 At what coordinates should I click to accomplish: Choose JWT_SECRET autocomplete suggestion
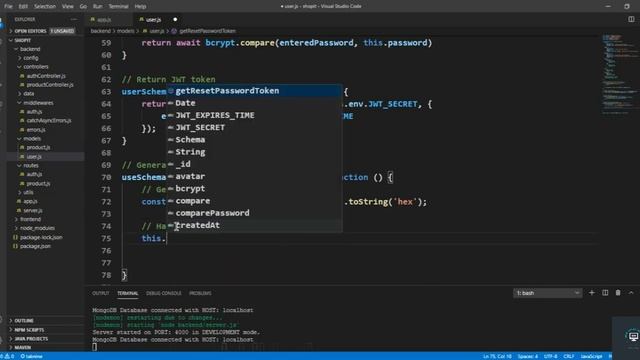click(x=254, y=128)
